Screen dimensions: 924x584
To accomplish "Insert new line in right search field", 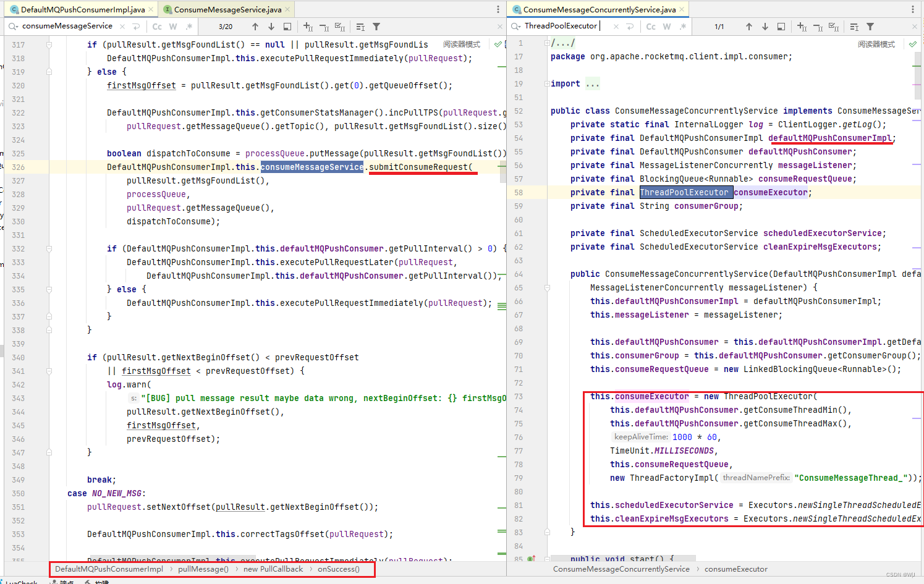I will (630, 27).
